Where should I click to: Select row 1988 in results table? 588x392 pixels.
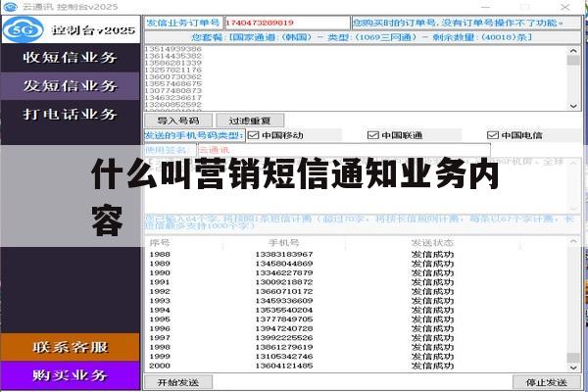[357, 255]
